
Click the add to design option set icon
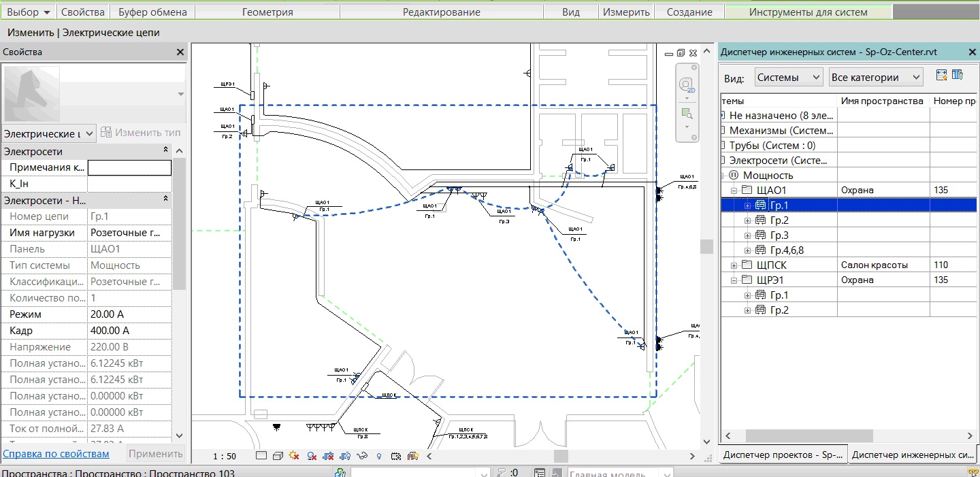tap(557, 472)
